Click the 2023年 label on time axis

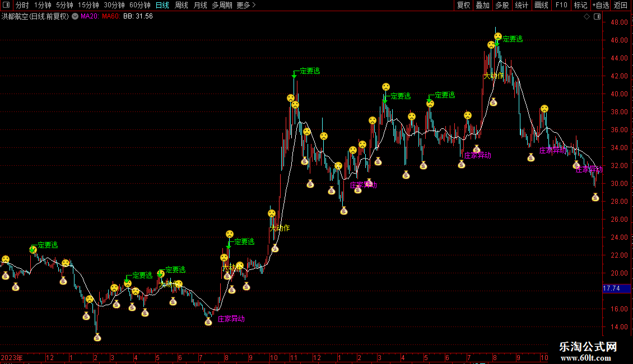coord(12,357)
